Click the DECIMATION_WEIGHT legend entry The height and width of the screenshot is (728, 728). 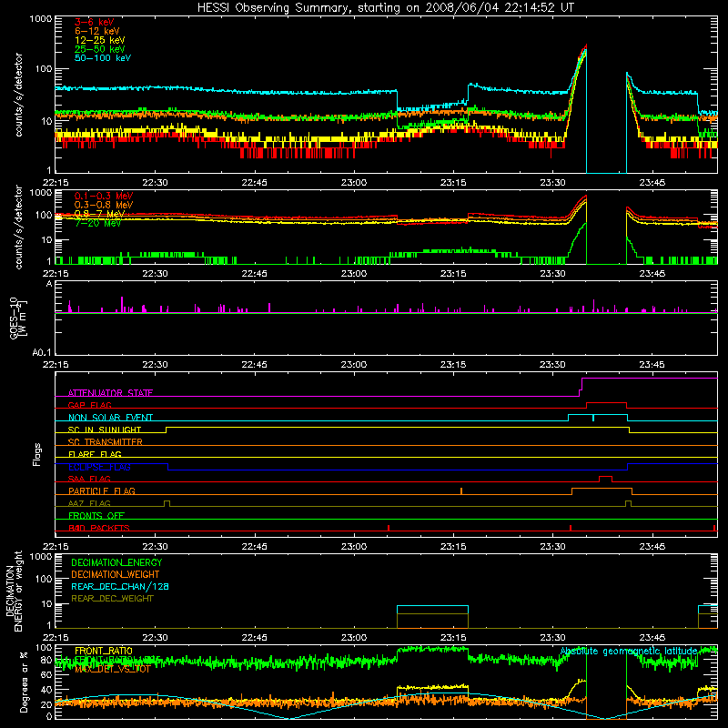click(x=116, y=574)
